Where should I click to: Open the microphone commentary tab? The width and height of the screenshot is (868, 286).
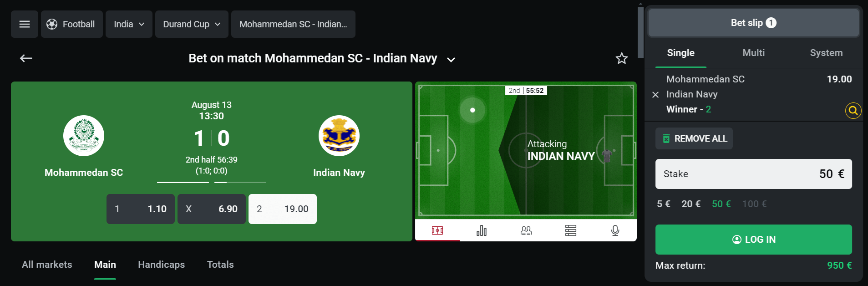click(x=615, y=231)
